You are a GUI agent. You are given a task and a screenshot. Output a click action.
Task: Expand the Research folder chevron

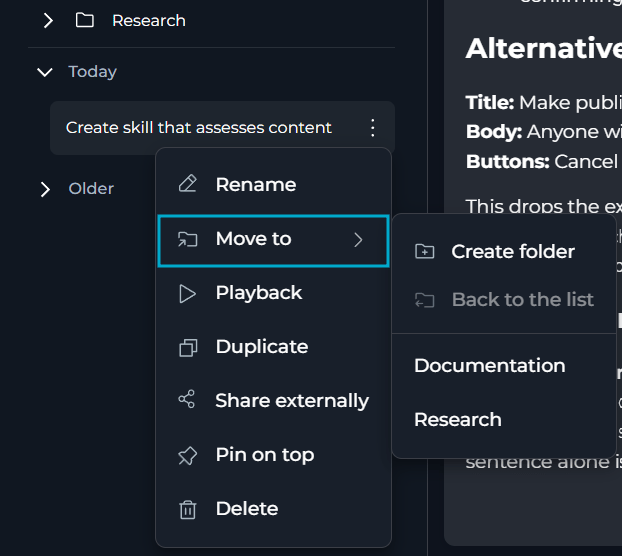48,21
